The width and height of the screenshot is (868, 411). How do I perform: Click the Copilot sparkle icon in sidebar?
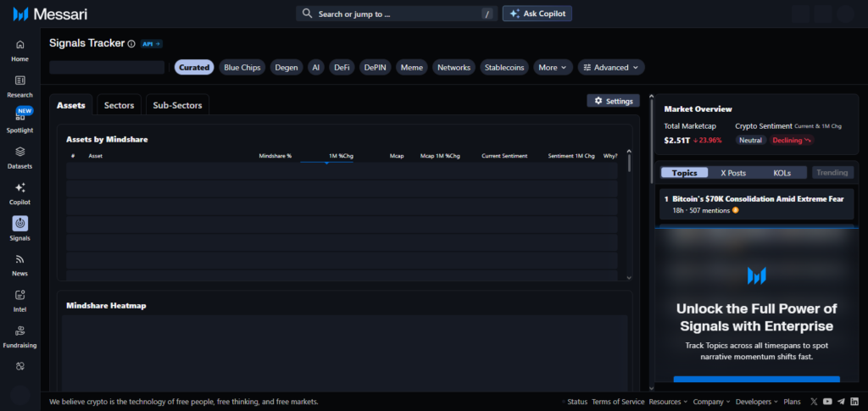click(x=20, y=188)
